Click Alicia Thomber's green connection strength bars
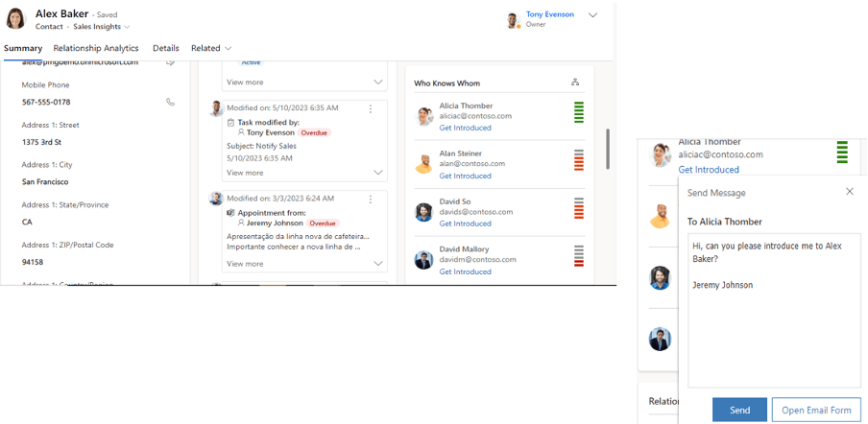The height and width of the screenshot is (424, 868). (579, 112)
